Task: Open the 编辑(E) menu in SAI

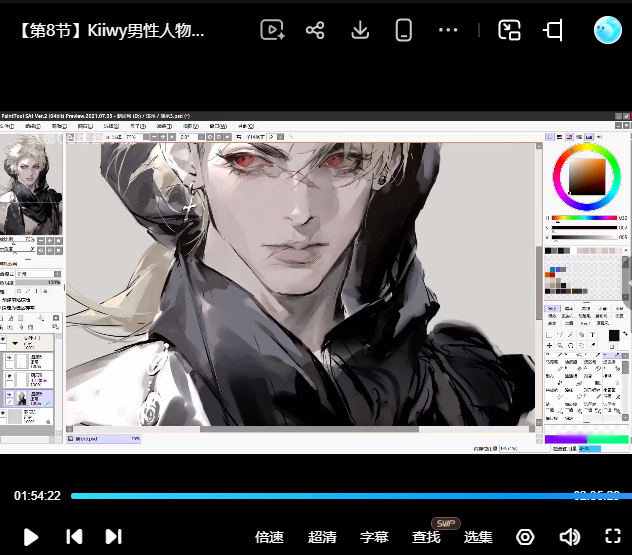Action: (33, 126)
